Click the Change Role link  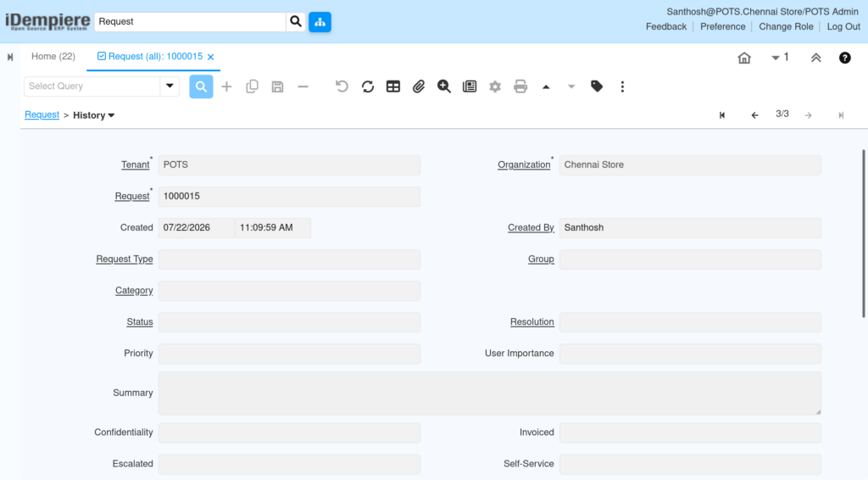[x=786, y=26]
